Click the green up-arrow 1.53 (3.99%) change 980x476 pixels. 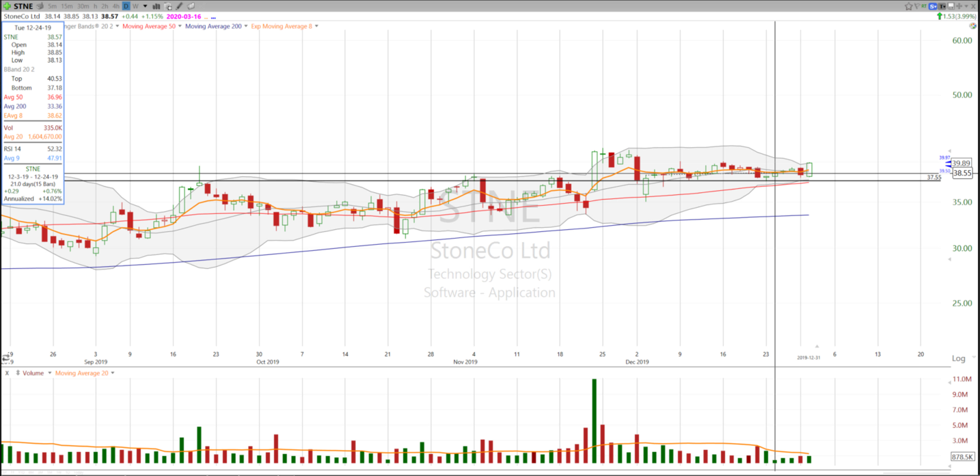(956, 16)
